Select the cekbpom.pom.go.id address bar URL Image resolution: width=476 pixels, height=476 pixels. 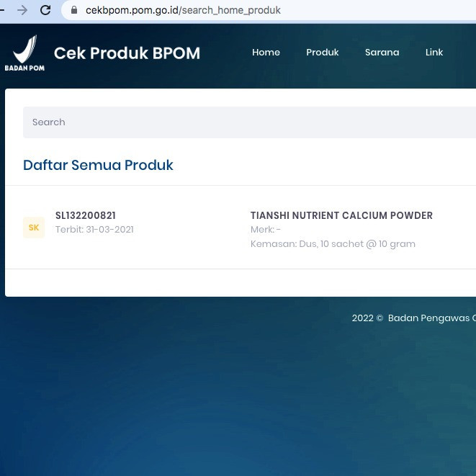(183, 10)
